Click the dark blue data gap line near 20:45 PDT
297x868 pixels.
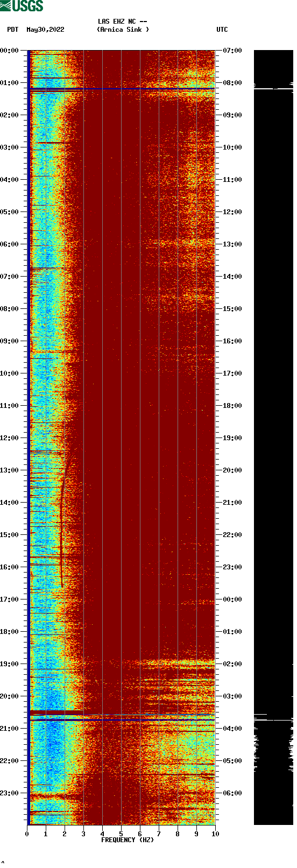(x=122, y=719)
